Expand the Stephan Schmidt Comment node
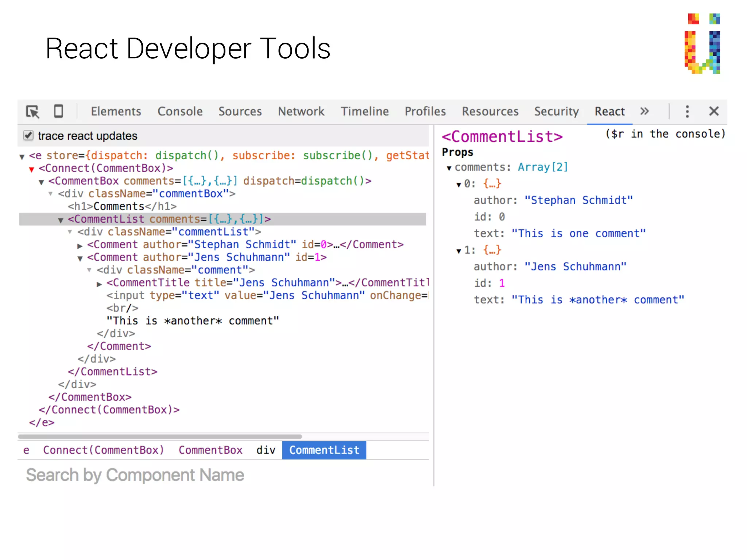 [x=80, y=246]
